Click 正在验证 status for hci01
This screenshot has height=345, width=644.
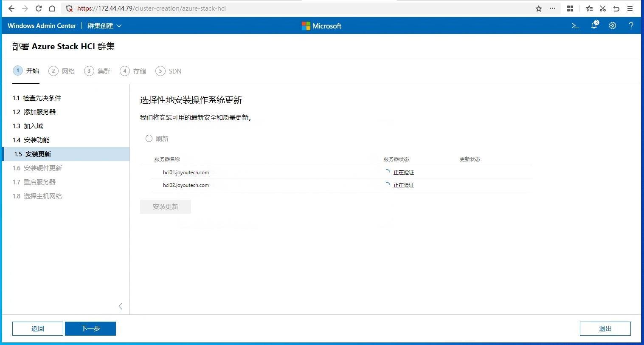click(404, 172)
